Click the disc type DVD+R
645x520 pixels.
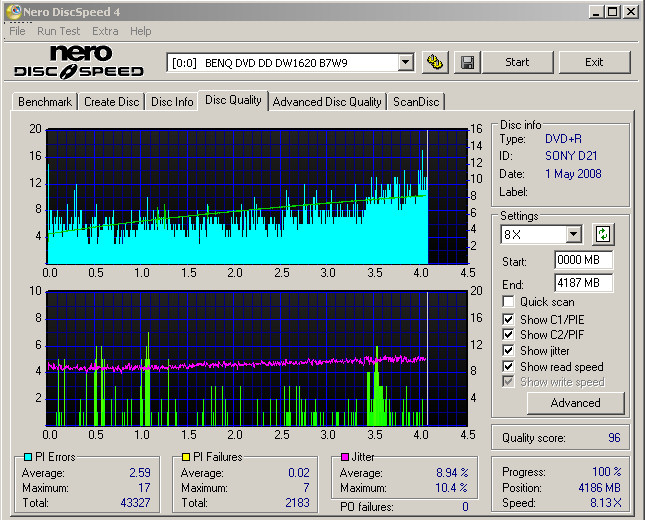tap(563, 139)
